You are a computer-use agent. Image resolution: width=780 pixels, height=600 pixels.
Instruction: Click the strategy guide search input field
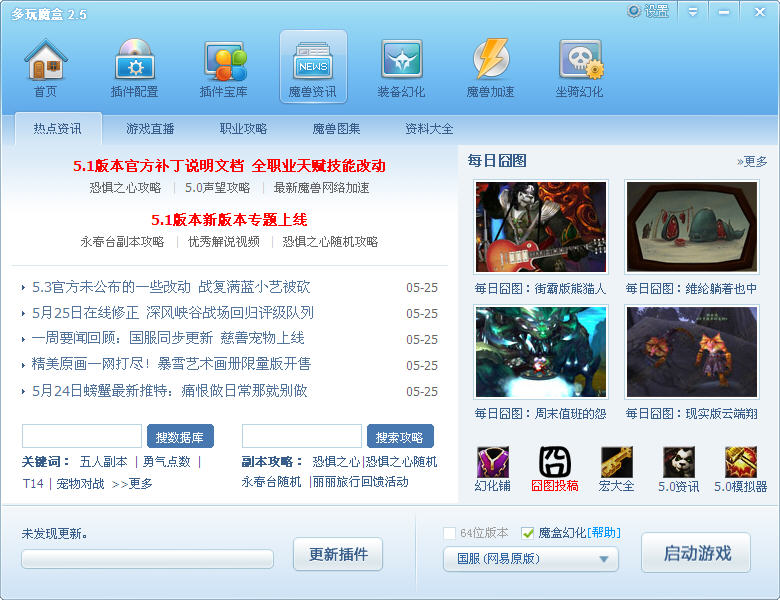(x=302, y=436)
